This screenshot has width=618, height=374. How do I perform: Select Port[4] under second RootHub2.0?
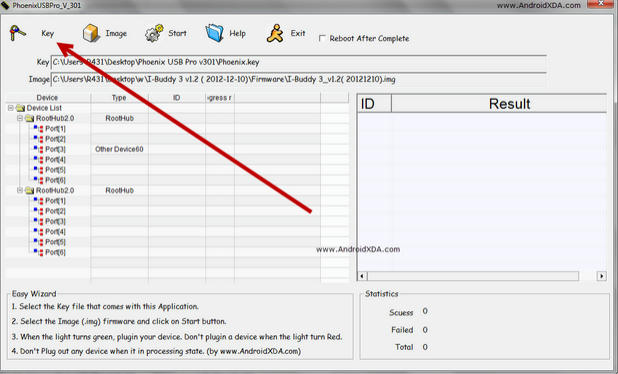[55, 231]
